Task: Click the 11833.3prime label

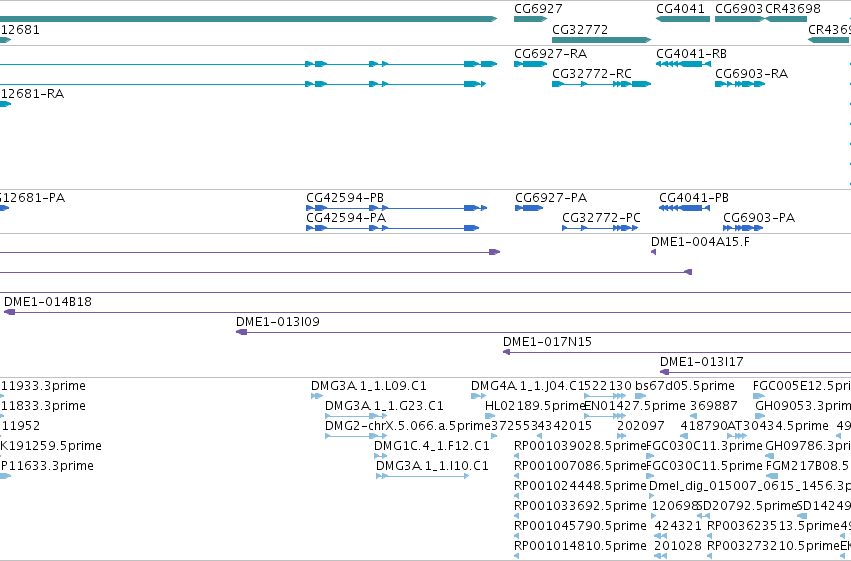Action: click(x=43, y=406)
